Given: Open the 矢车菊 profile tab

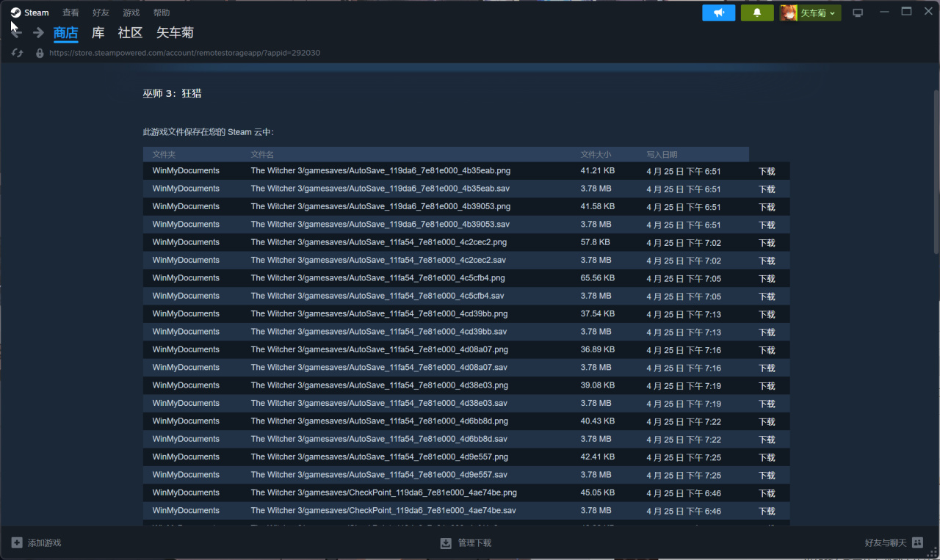Looking at the screenshot, I should [x=175, y=33].
